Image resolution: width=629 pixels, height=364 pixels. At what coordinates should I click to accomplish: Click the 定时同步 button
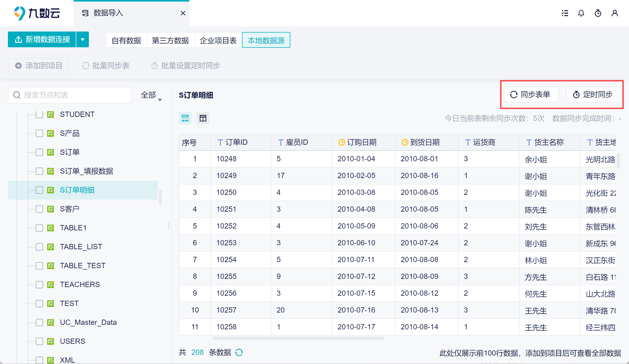point(593,95)
